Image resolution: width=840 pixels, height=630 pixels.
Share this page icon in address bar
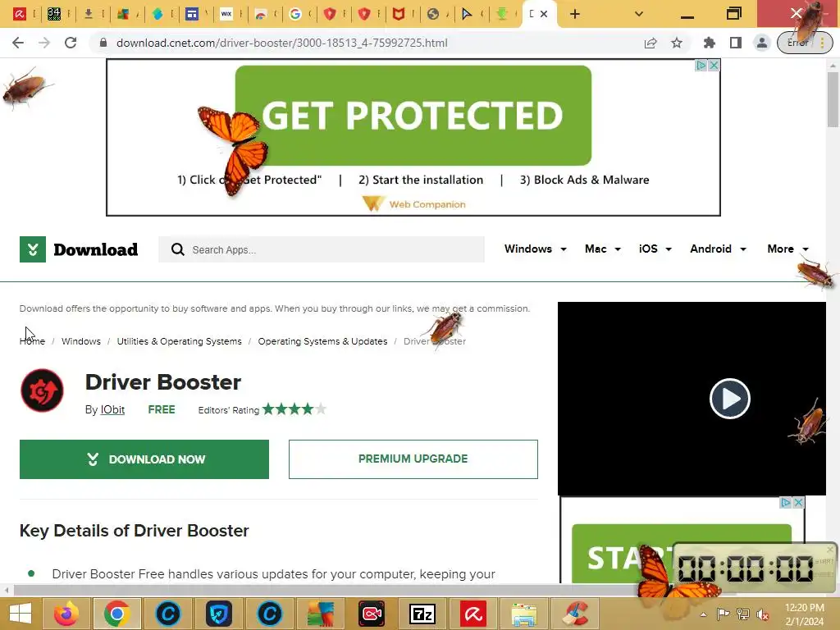point(651,43)
